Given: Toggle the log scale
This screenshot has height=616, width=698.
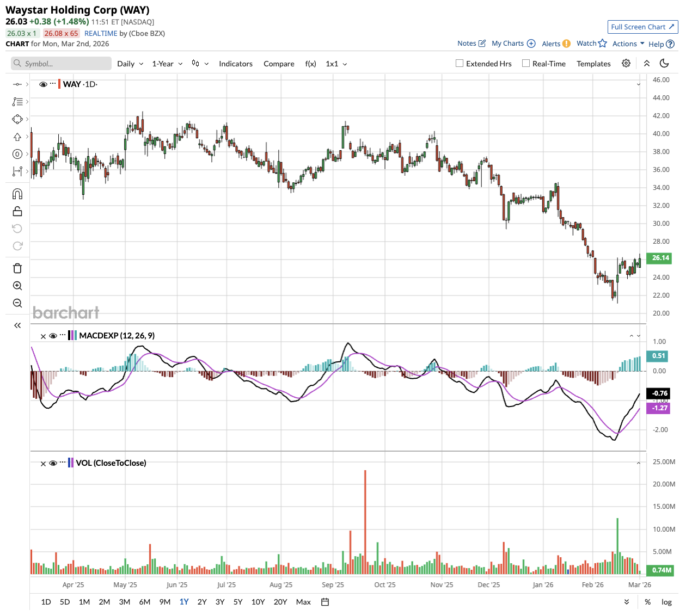Looking at the screenshot, I should [666, 602].
